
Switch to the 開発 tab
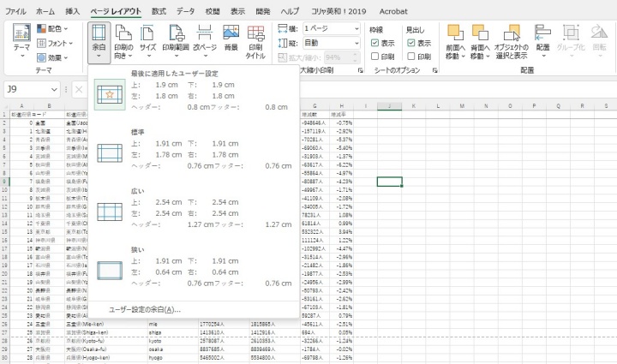coord(263,11)
